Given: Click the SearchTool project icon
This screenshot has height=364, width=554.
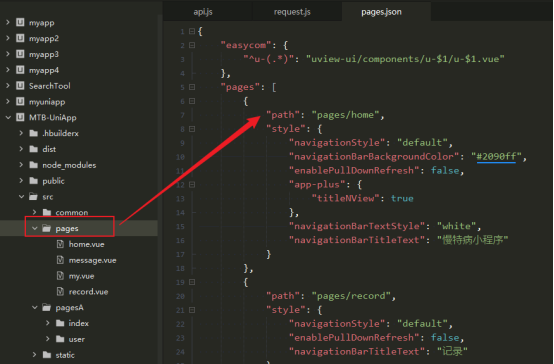Looking at the screenshot, I should point(20,86).
